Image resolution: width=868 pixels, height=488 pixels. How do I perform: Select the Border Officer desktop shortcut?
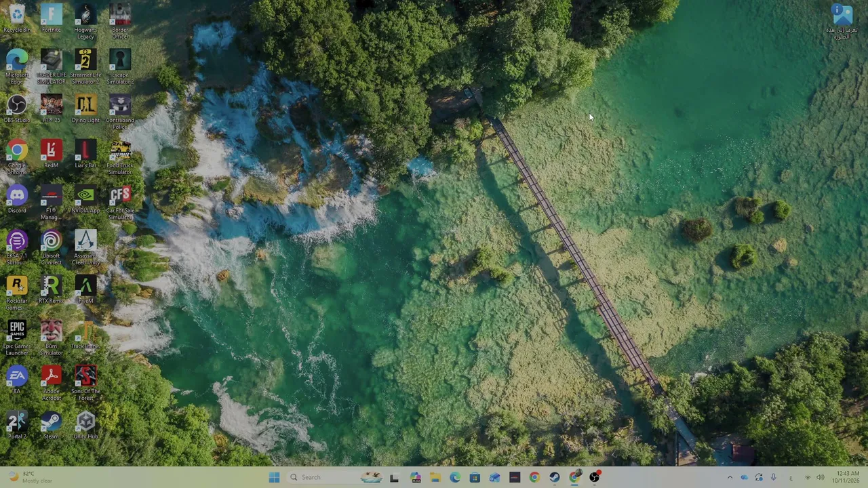[x=120, y=21]
